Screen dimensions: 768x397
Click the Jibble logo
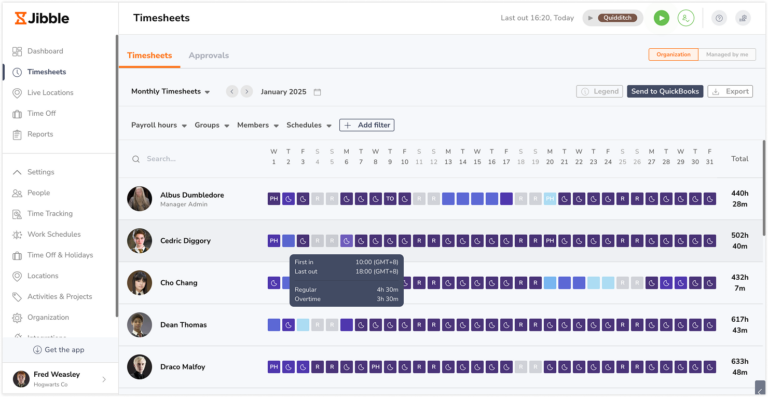[42, 19]
